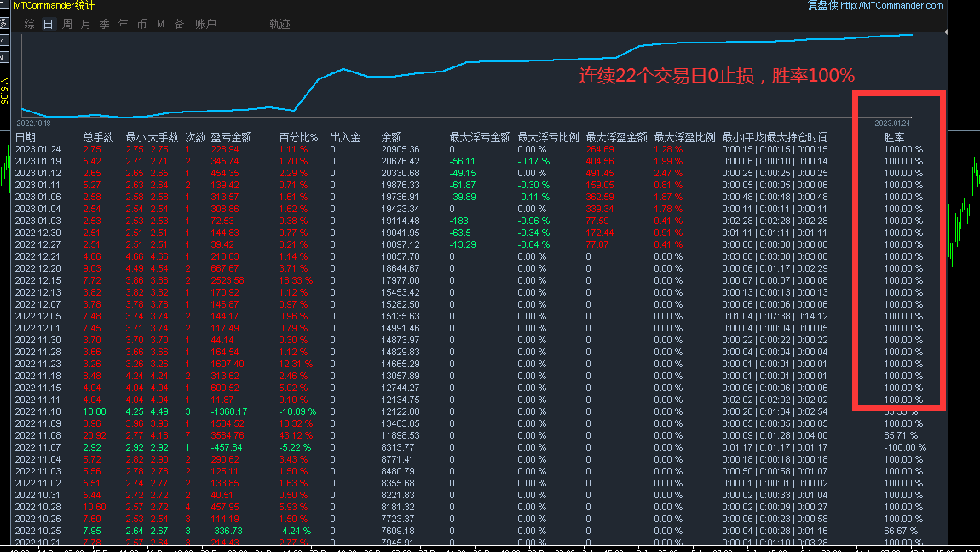Open the 备 notes tab
This screenshot has height=552, width=980.
[179, 24]
